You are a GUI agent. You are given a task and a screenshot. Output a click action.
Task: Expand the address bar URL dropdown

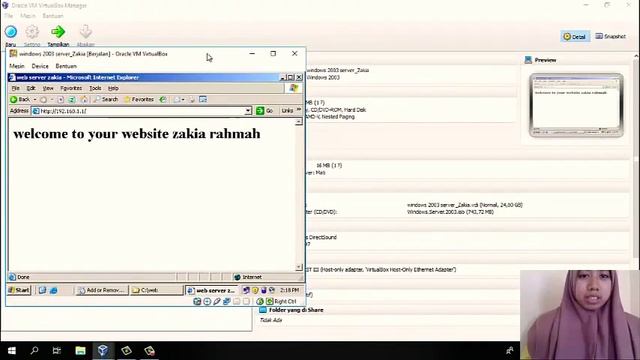point(248,111)
